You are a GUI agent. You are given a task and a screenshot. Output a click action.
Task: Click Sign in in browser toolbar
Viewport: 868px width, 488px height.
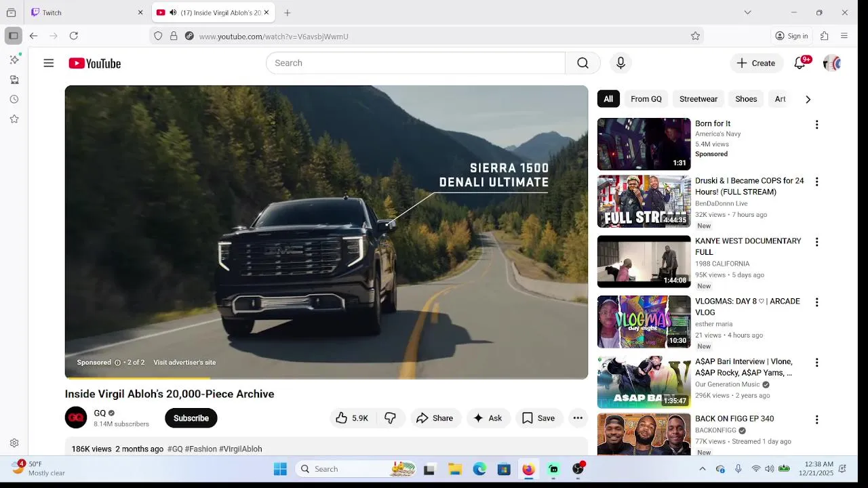pos(792,36)
